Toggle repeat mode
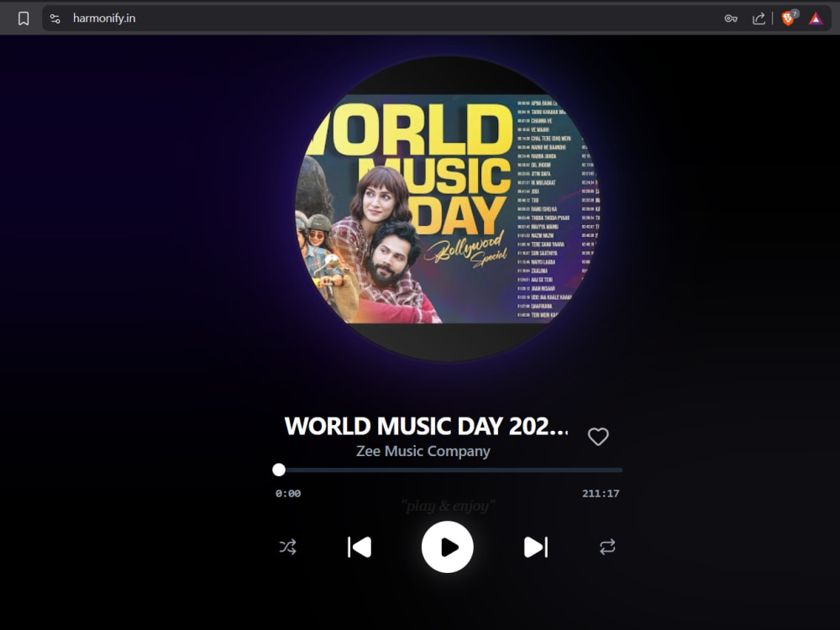The height and width of the screenshot is (630, 840). [607, 547]
